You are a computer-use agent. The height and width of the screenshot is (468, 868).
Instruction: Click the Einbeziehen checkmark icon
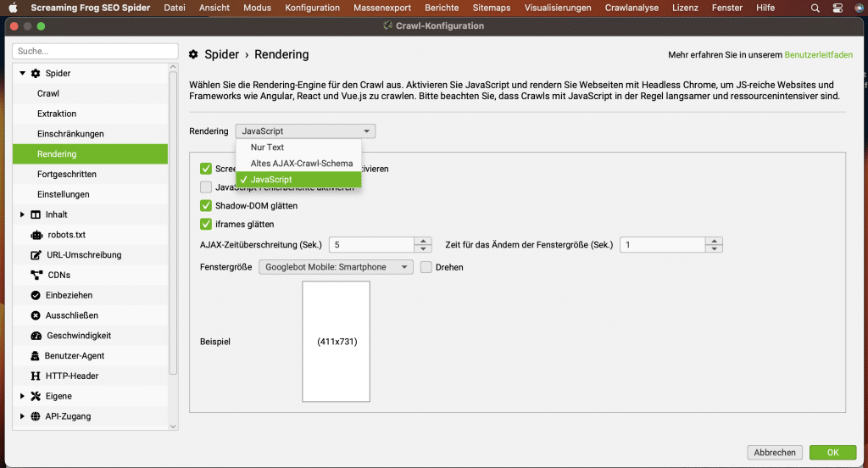coord(36,295)
